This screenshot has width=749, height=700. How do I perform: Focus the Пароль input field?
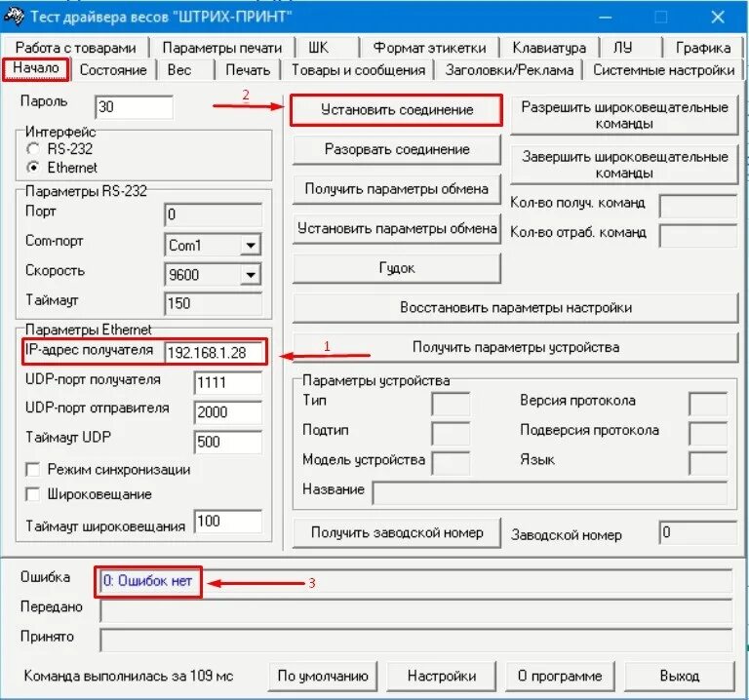pos(135,107)
